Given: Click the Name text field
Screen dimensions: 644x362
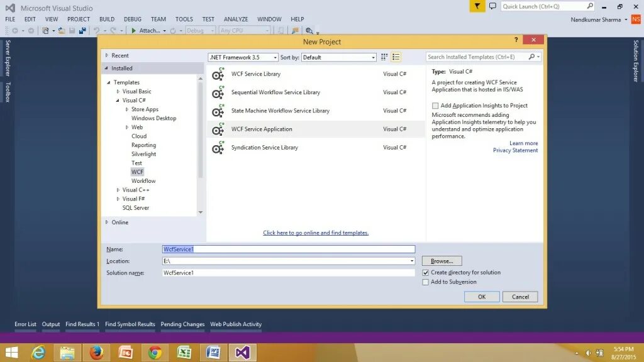Looking at the screenshot, I should tap(289, 249).
